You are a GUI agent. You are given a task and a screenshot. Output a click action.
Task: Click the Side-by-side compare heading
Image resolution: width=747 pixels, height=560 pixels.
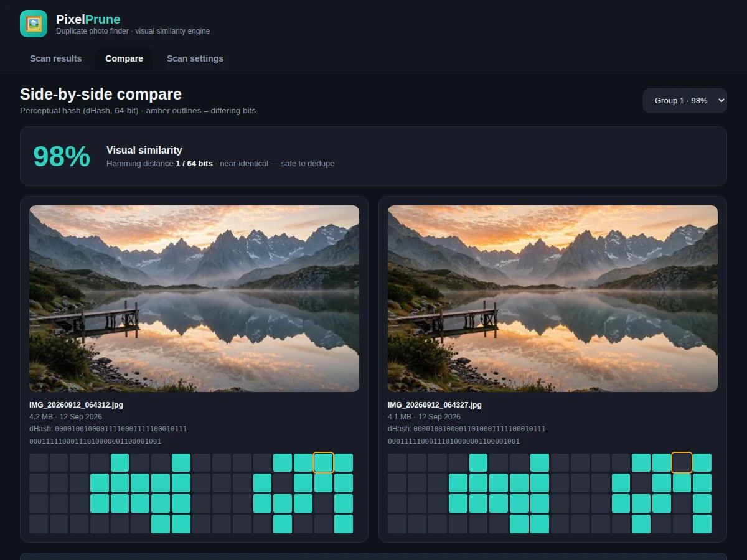click(x=101, y=94)
